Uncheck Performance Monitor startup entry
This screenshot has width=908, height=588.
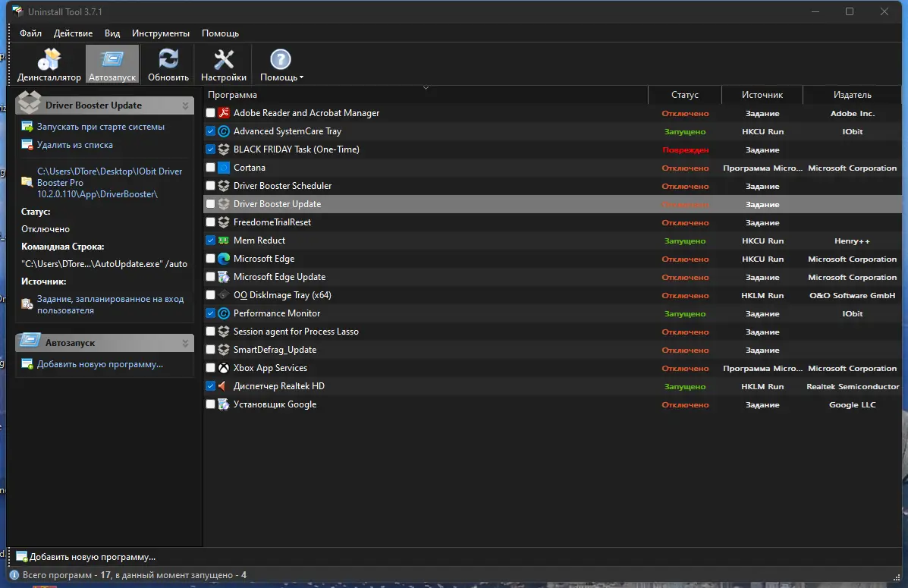211,313
